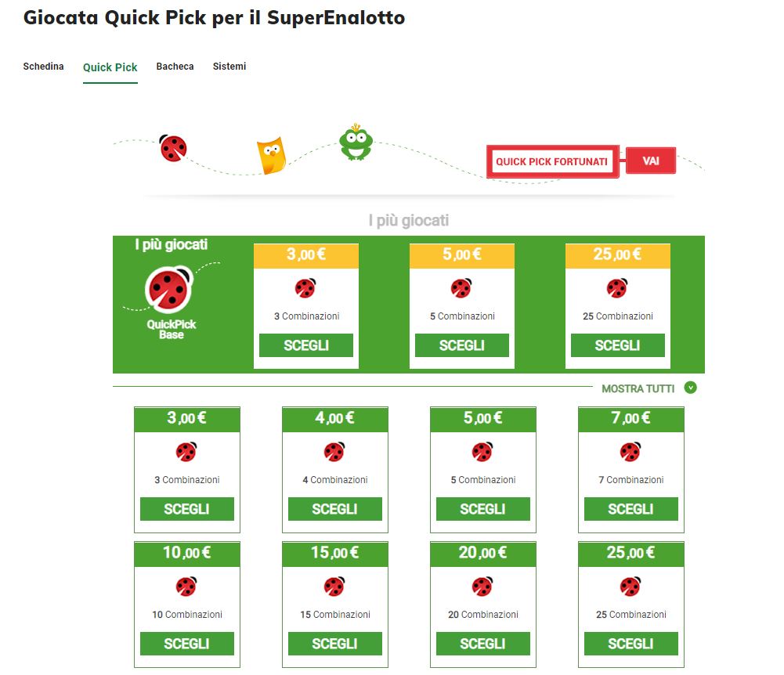Select the Quick Pick tab
This screenshot has height=675, width=784.
pyautogui.click(x=110, y=67)
